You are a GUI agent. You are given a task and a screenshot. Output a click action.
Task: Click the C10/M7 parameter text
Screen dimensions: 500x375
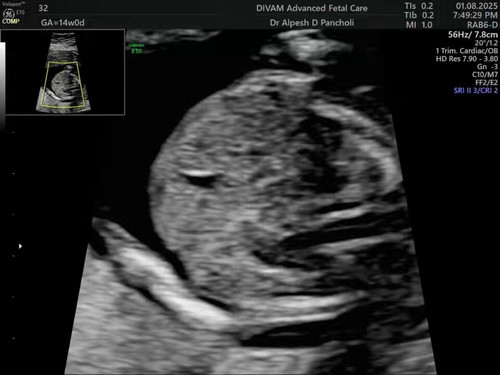[485, 75]
